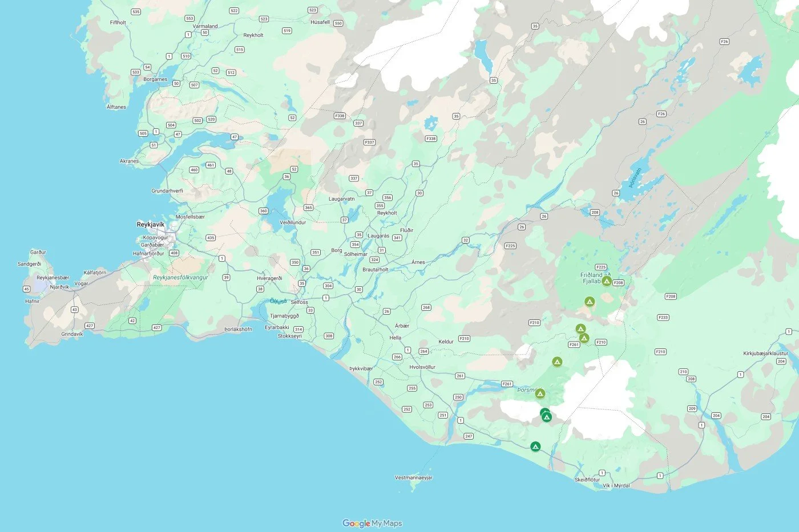Click the Veiðilundur label

point(293,222)
